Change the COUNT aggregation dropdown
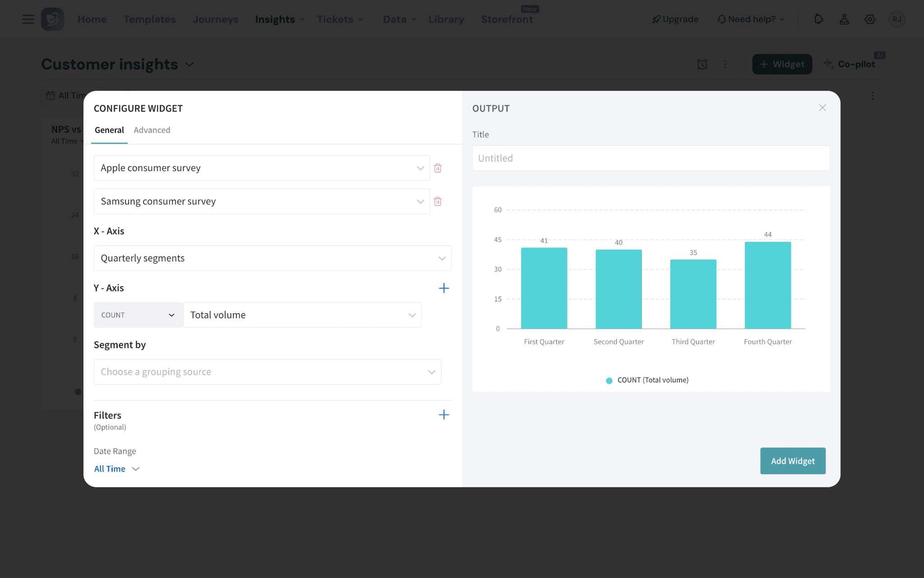The height and width of the screenshot is (578, 924). click(138, 315)
